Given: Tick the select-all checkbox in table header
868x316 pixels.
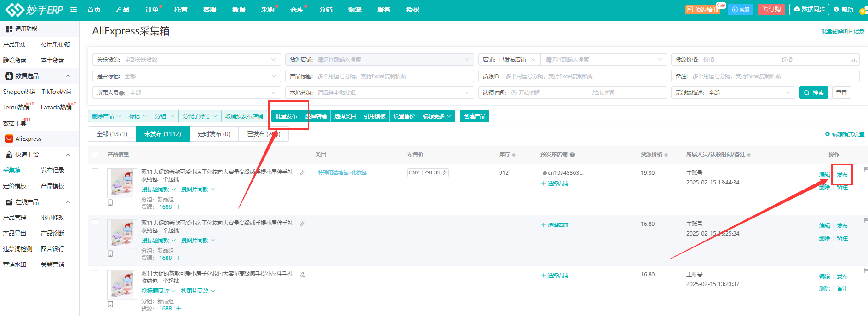Looking at the screenshot, I should [x=95, y=155].
